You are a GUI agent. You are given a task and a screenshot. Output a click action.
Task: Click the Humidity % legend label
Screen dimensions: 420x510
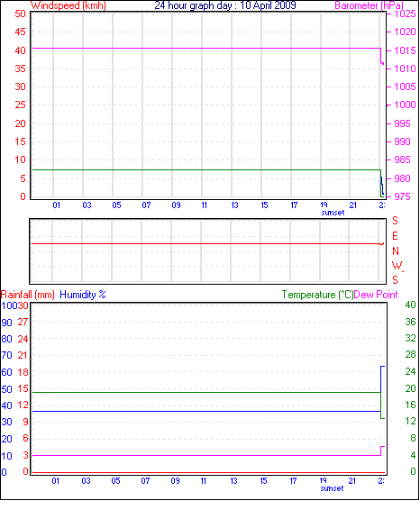point(83,295)
